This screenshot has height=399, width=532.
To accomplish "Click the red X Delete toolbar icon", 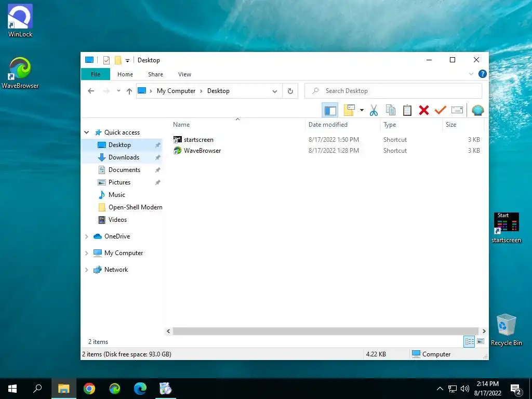I will 424,110.
